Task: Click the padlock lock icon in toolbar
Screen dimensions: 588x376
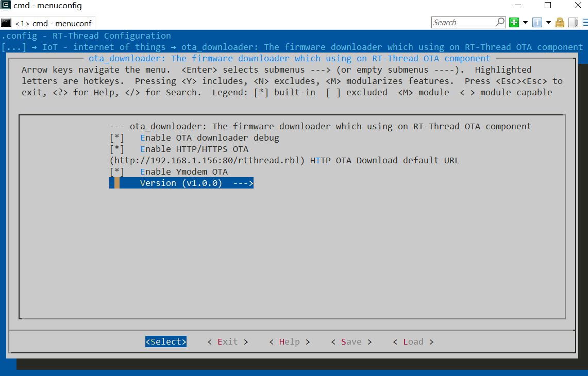Action: (x=560, y=23)
